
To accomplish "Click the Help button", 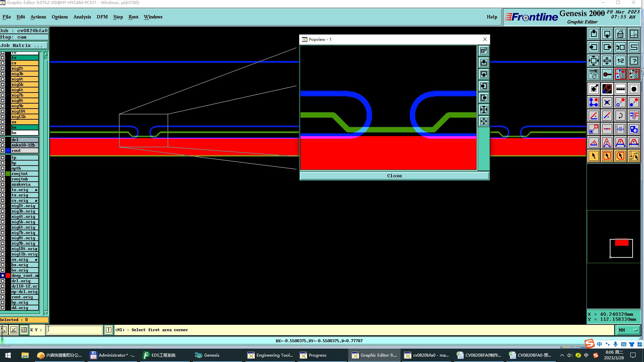I will 492,17.
